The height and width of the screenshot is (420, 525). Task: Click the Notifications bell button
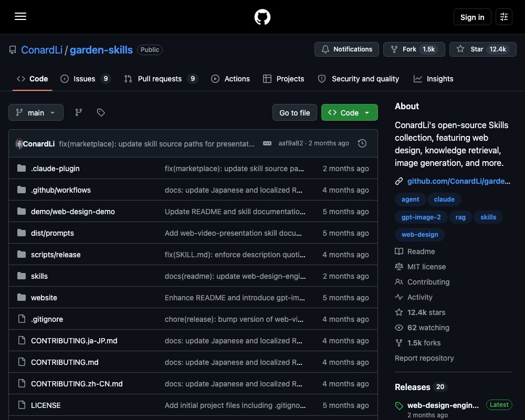point(346,49)
